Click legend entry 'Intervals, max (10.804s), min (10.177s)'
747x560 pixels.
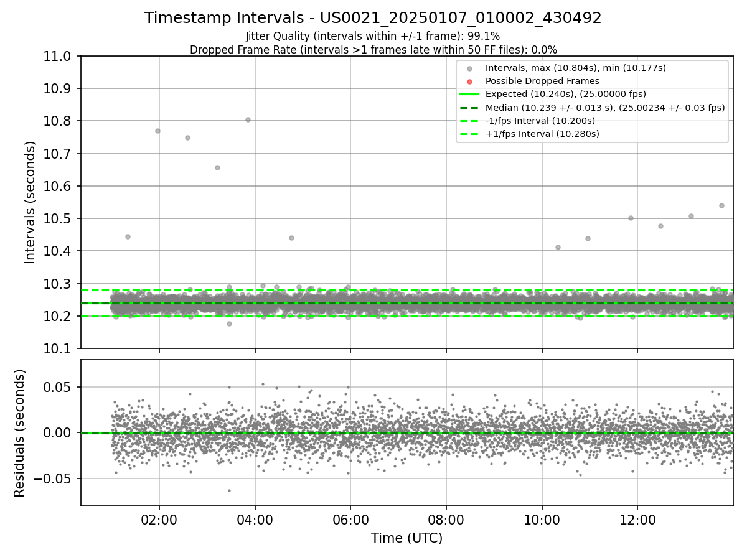[x=576, y=68]
